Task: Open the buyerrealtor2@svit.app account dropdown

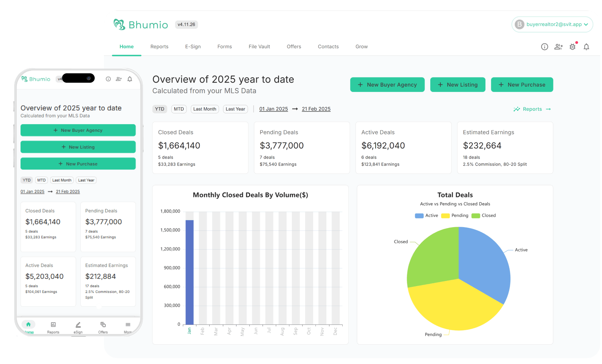Action: (552, 24)
